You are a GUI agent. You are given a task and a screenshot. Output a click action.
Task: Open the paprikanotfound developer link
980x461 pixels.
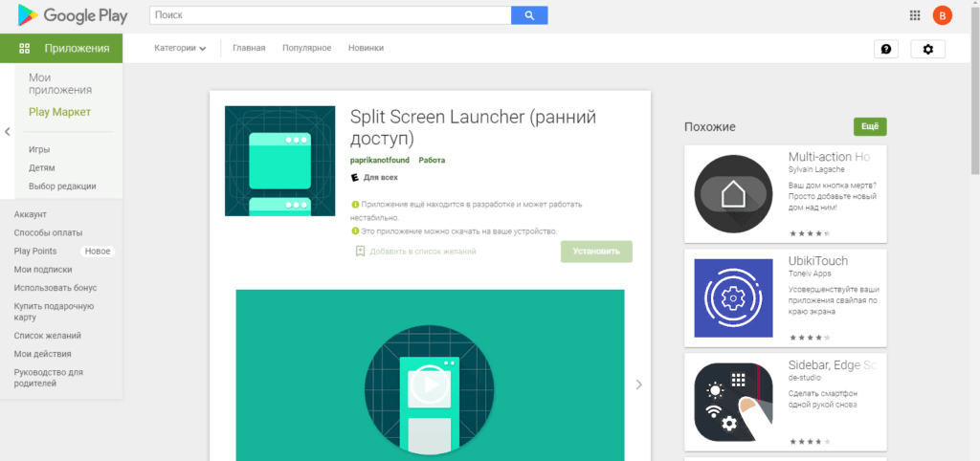pyautogui.click(x=379, y=161)
